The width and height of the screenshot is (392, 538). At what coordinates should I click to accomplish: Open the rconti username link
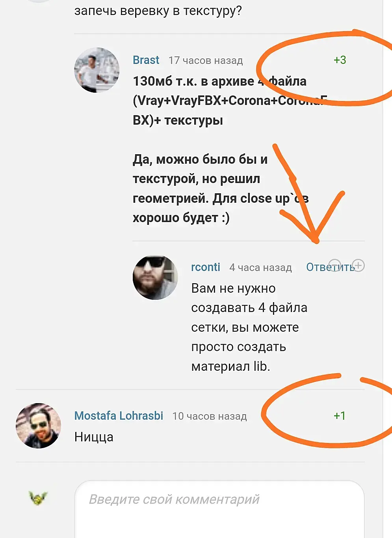click(x=206, y=267)
